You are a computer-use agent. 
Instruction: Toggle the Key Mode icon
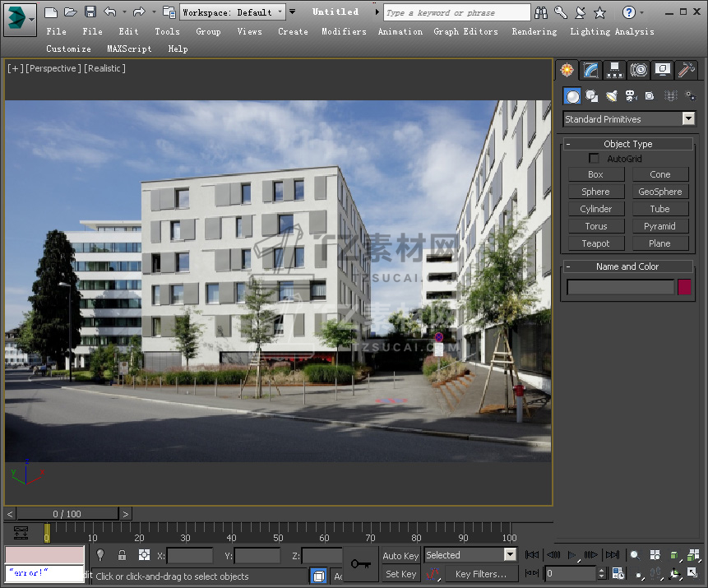point(532,573)
